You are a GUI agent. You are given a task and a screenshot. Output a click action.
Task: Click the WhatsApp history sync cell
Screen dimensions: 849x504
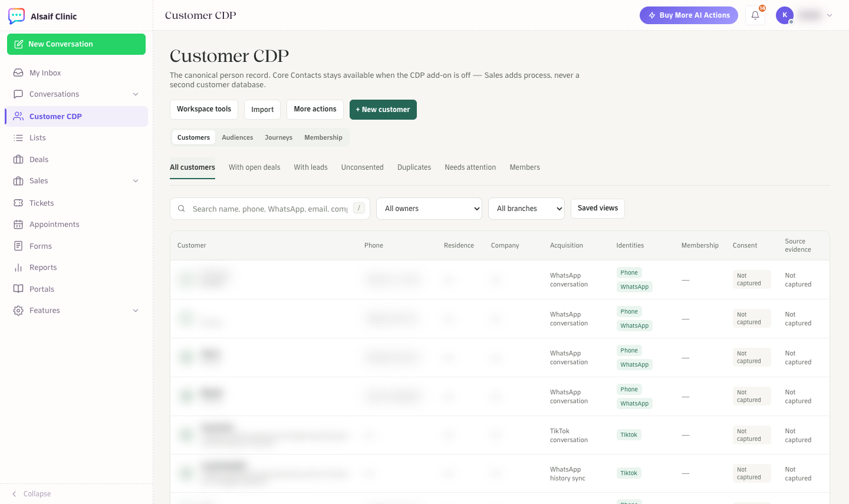pyautogui.click(x=568, y=474)
